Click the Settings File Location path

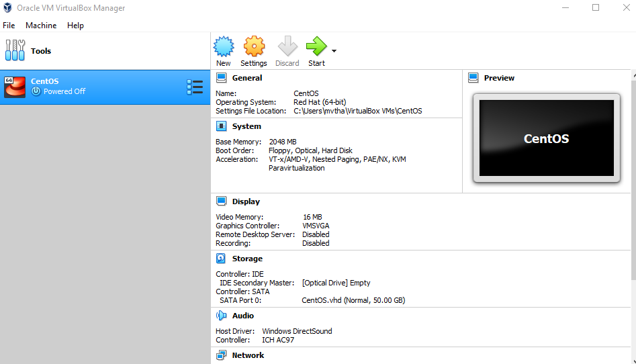(x=358, y=111)
